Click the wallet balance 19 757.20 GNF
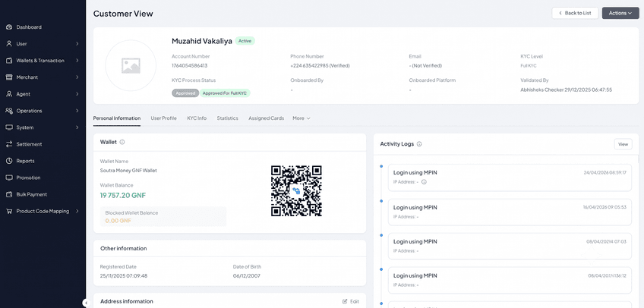 click(x=123, y=195)
